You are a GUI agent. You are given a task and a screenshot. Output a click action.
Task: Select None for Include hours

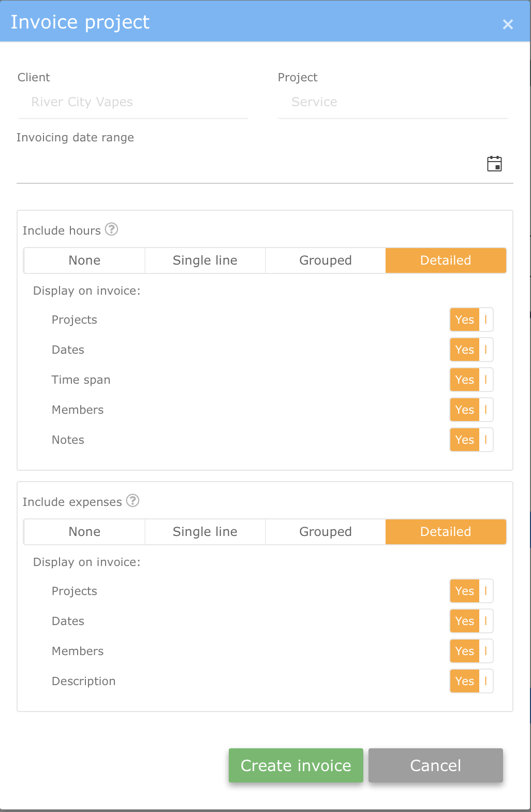pos(84,260)
